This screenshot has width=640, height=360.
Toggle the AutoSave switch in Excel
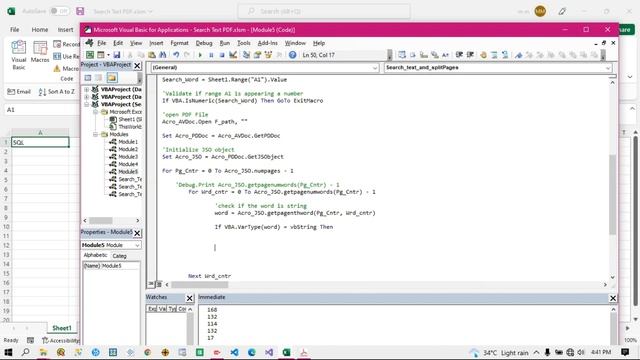(x=59, y=11)
